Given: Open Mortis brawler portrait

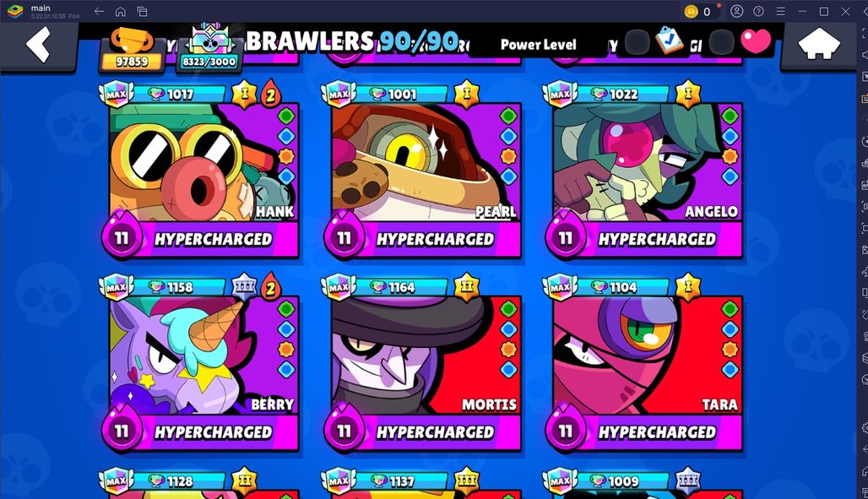Looking at the screenshot, I should (x=426, y=355).
